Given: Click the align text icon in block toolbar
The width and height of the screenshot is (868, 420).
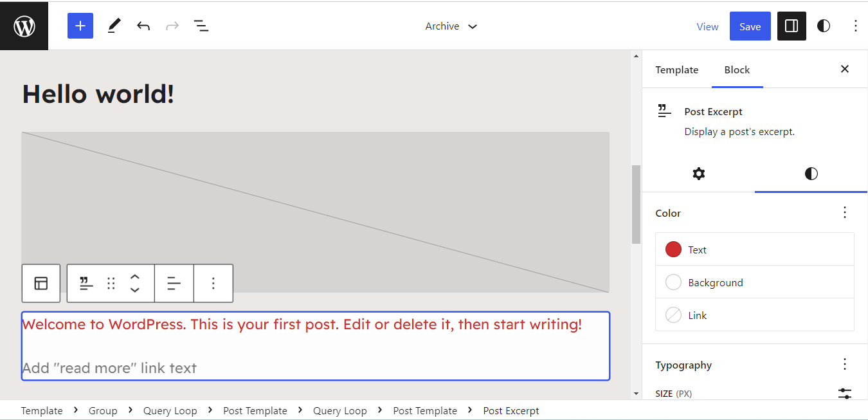Looking at the screenshot, I should point(174,283).
